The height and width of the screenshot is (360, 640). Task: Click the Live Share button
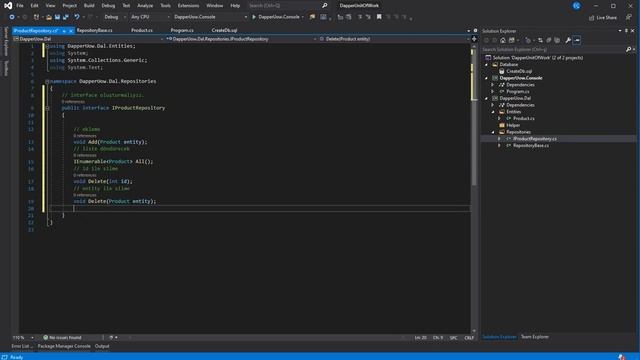603,18
